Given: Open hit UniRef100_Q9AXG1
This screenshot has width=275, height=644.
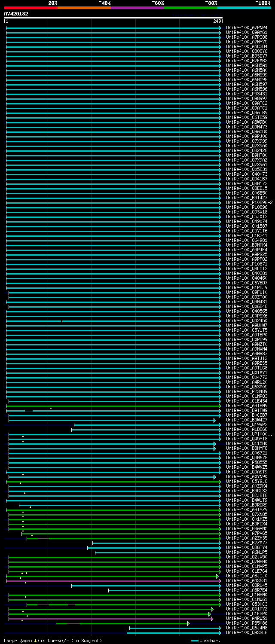Looking at the screenshot, I should pyautogui.click(x=247, y=32).
